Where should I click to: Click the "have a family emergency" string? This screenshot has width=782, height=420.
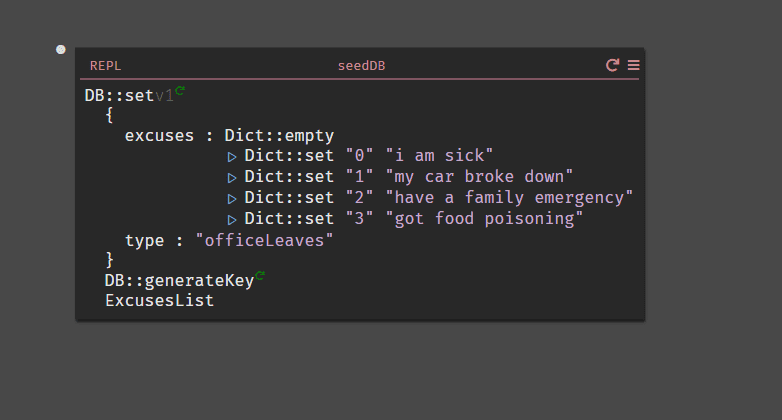point(509,198)
